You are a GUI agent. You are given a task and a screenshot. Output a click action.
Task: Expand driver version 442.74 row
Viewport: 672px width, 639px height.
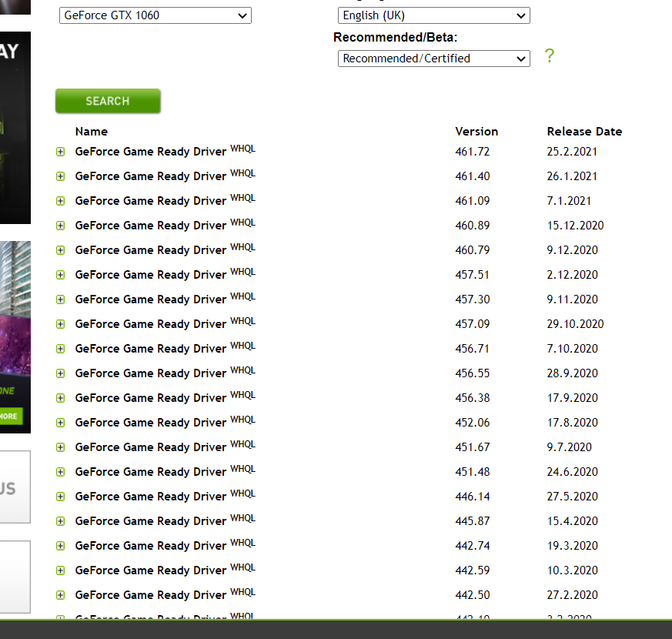pos(61,546)
